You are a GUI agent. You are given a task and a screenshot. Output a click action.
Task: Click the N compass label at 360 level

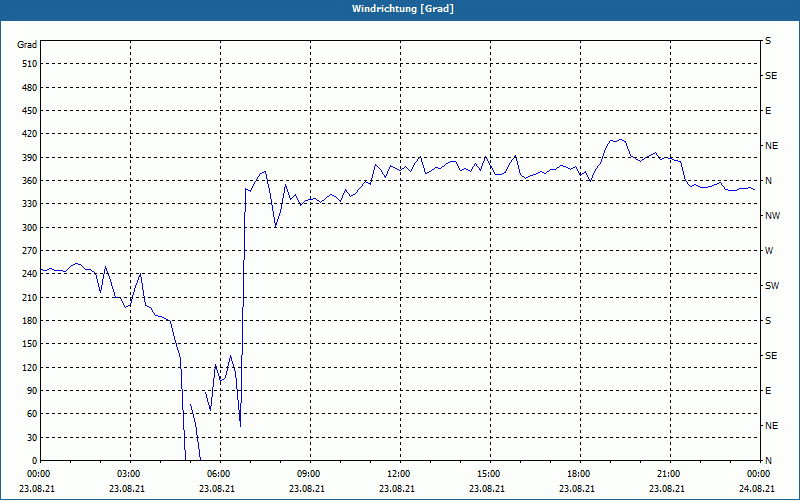coord(768,181)
